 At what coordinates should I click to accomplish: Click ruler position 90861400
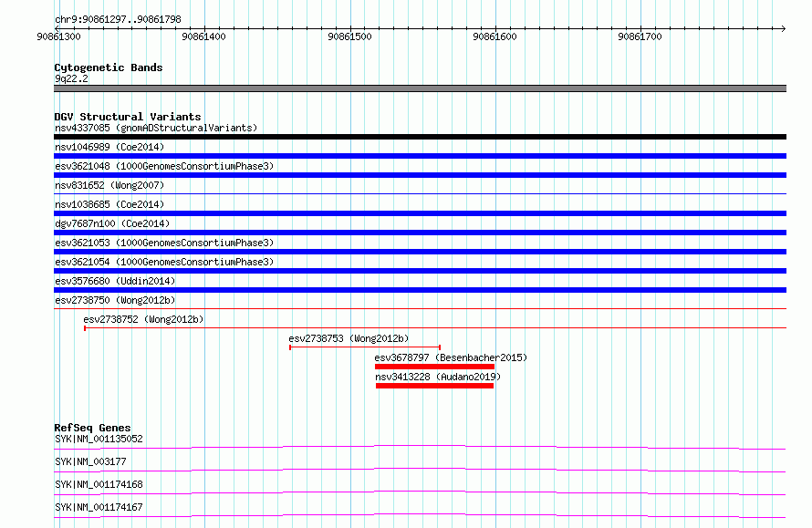click(203, 36)
